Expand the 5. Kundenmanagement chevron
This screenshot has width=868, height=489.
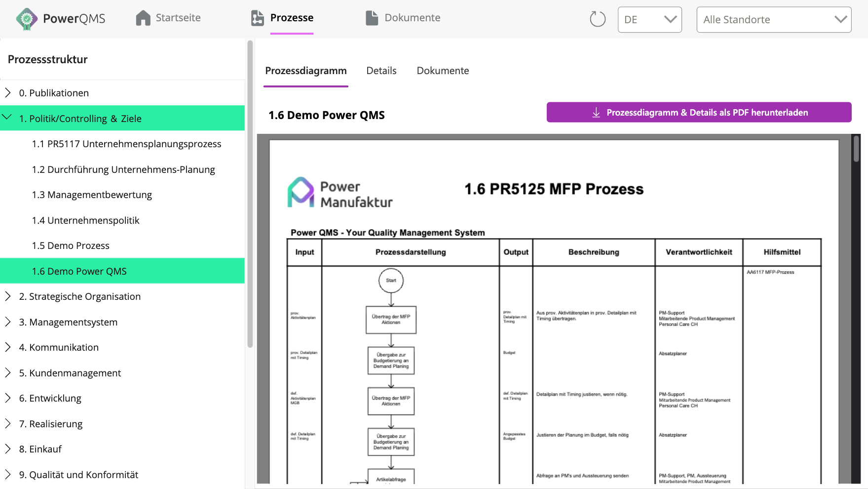8,372
